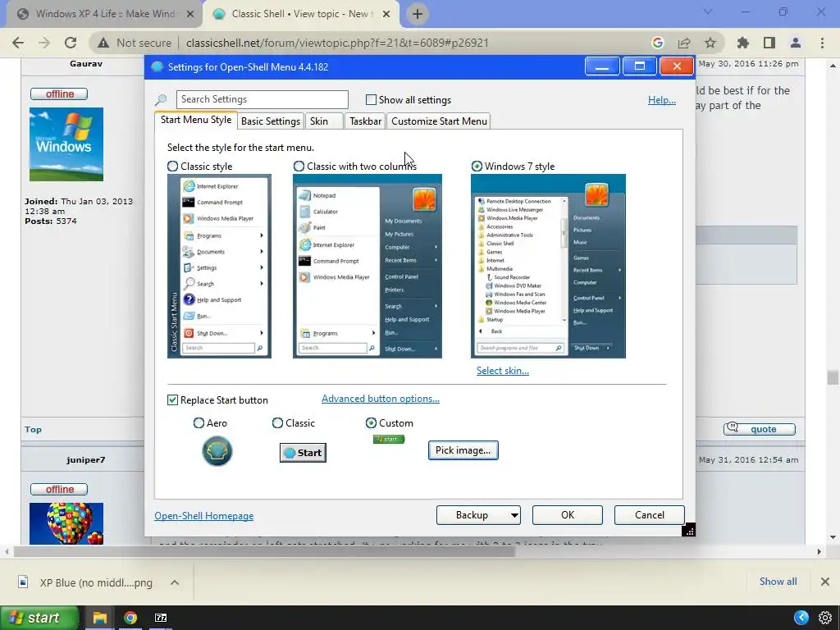Open File Explorer from taskbar
The image size is (840, 630).
tap(99, 618)
